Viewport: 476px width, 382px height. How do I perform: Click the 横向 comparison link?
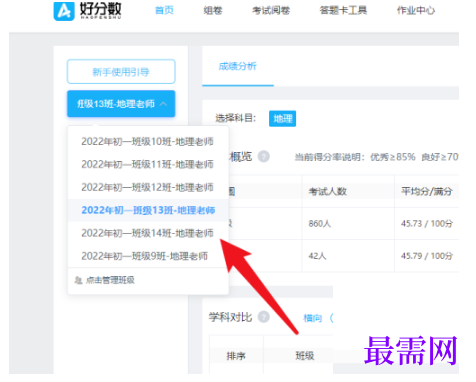[313, 318]
